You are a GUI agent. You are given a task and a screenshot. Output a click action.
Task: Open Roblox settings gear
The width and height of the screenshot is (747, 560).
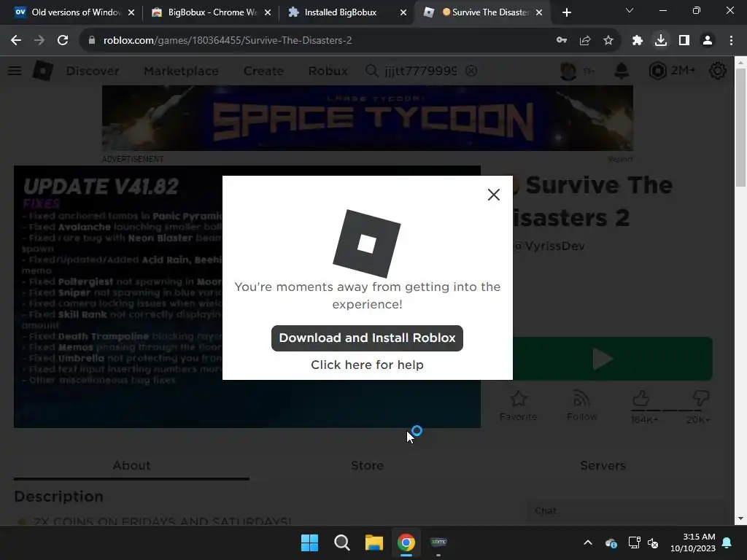(718, 71)
